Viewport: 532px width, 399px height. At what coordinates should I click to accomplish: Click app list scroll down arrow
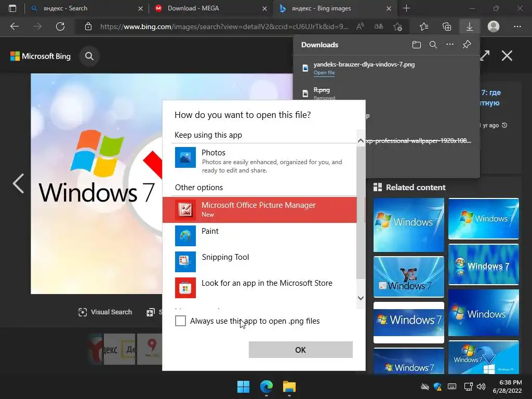(x=361, y=298)
